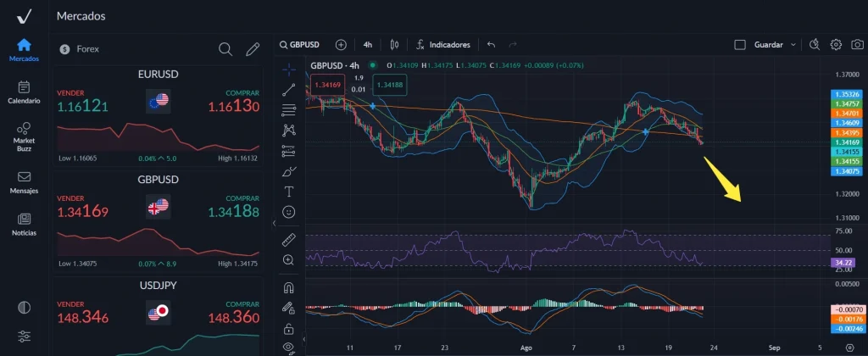Sell GBPUSD at 1.34169 in watchlist
This screenshot has width=868, height=356.
click(82, 208)
